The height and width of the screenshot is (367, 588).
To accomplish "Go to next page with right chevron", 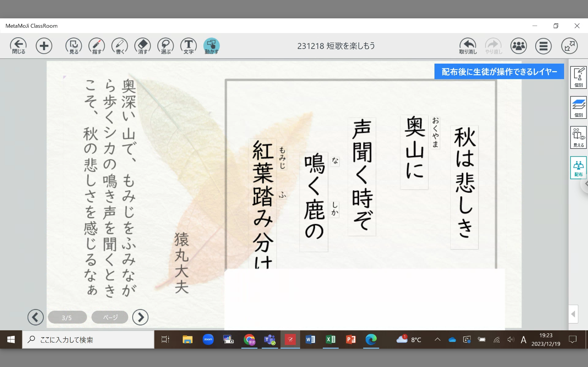I will point(140,317).
